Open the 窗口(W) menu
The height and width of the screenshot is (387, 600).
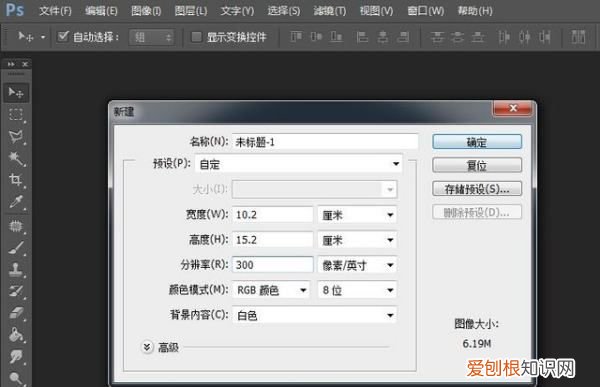tap(426, 11)
